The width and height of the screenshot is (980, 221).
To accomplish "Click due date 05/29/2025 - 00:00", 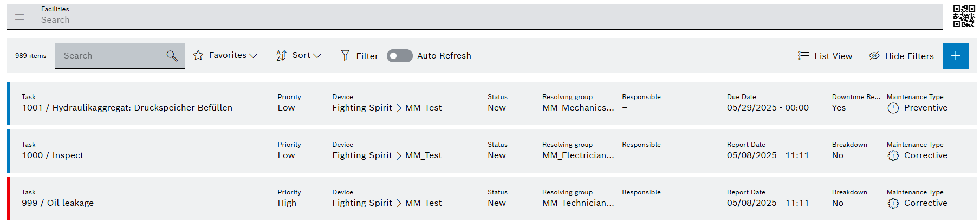I will [x=768, y=108].
